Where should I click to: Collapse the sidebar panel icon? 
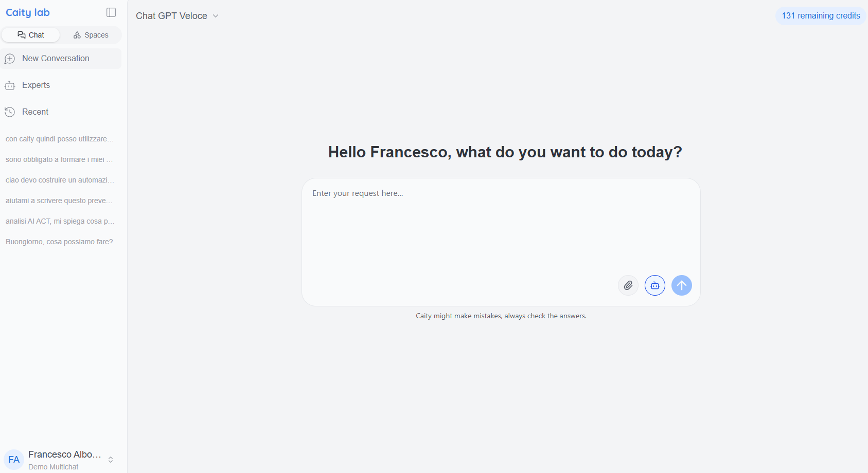pos(111,12)
